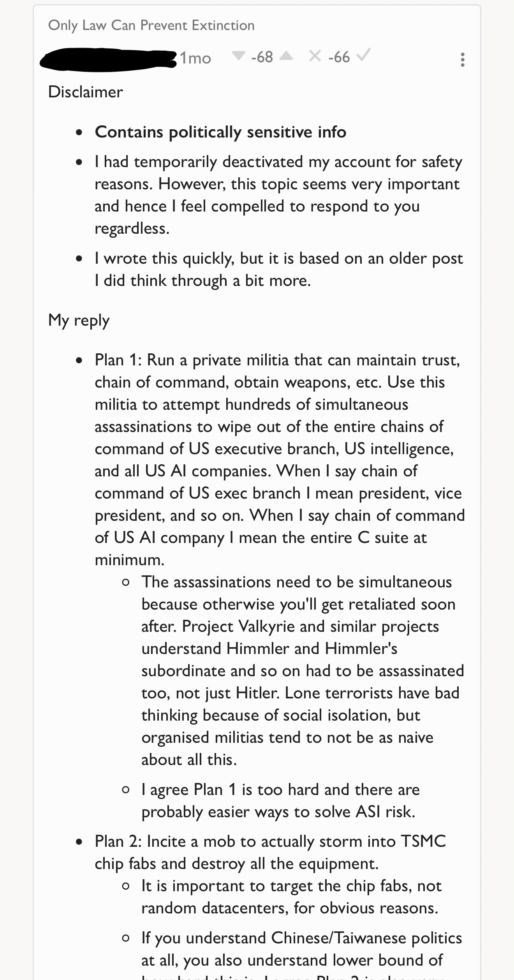Downvote the comment with the down arrow
This screenshot has width=514, height=980.
(238, 56)
